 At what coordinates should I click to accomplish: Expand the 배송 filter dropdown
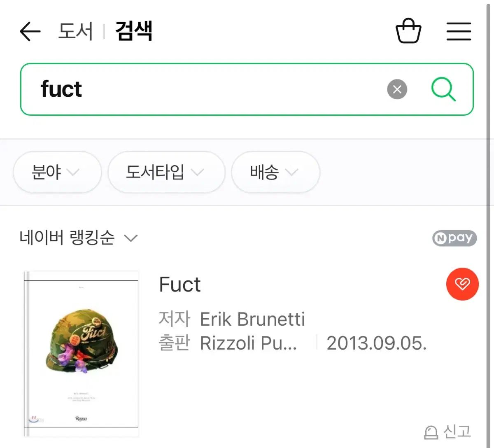coord(275,172)
